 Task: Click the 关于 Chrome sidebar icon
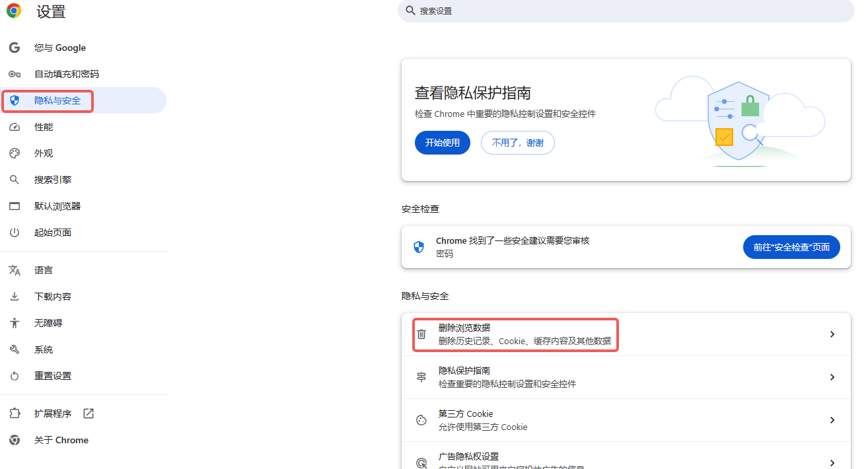click(x=14, y=439)
